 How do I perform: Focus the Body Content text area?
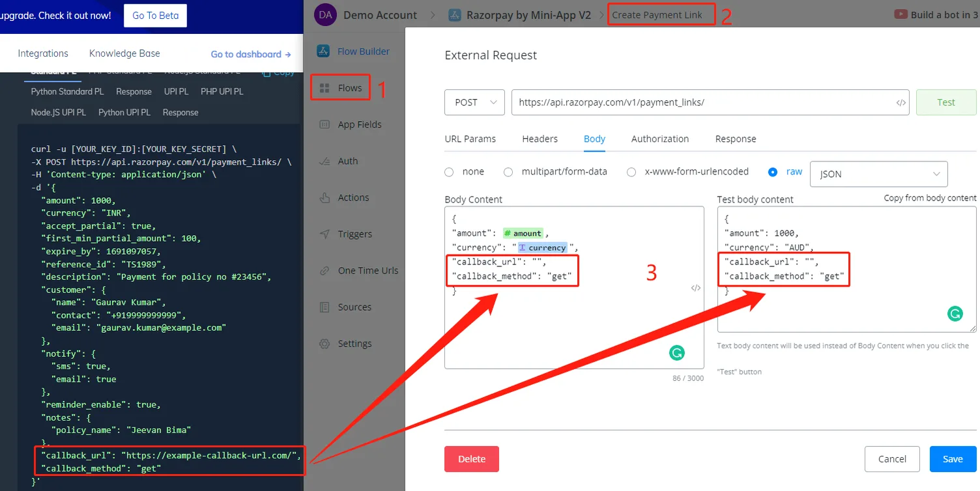[574, 288]
